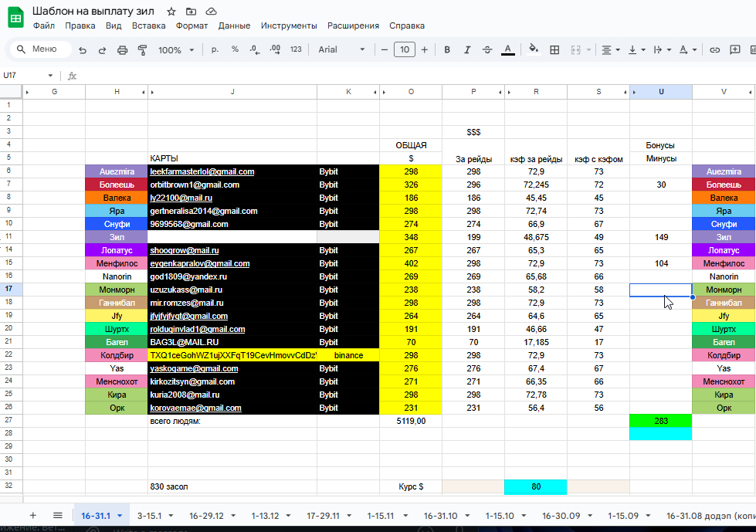This screenshot has height=532, width=756.
Task: Add a comment with the comment icon
Action: click(735, 49)
